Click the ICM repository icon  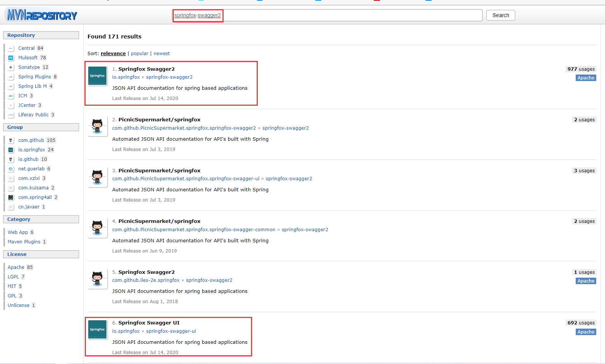click(x=11, y=96)
